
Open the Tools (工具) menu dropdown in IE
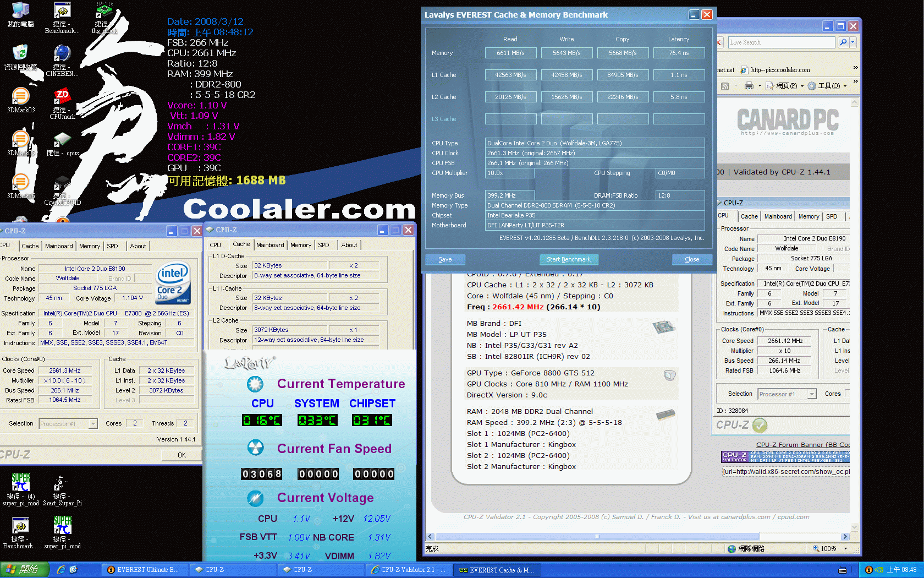[x=827, y=86]
